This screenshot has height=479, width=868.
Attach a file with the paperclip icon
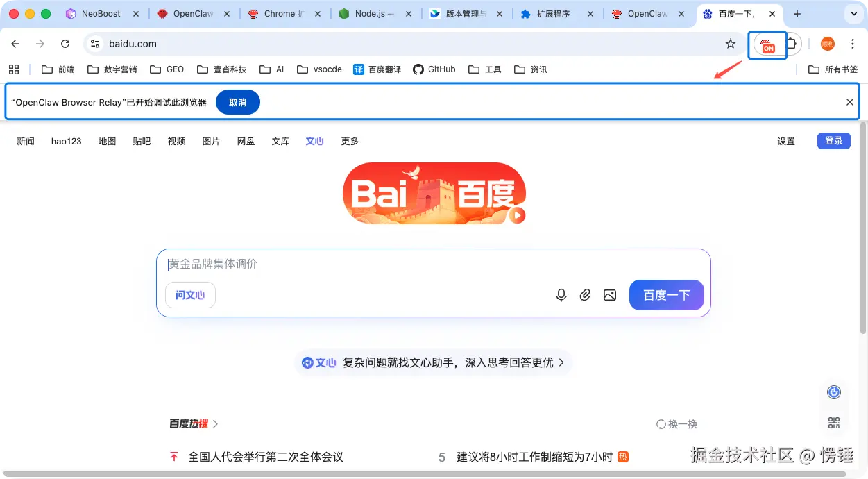pyautogui.click(x=586, y=295)
